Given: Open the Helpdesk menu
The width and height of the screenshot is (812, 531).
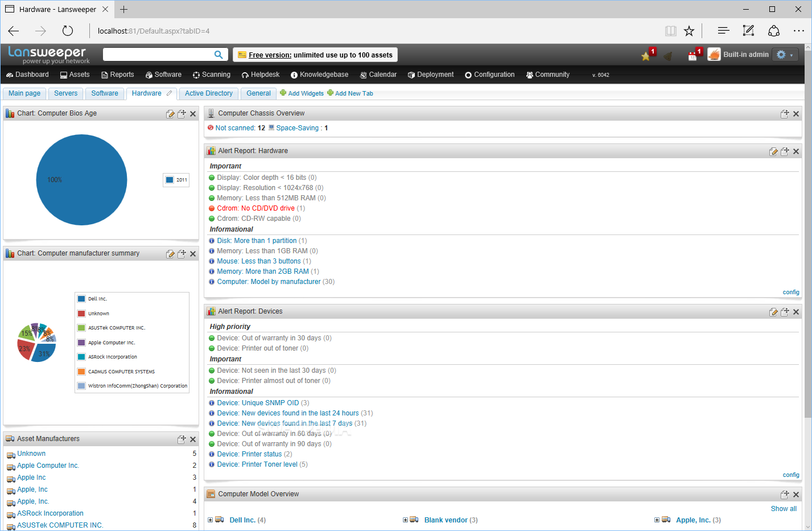Looking at the screenshot, I should 260,75.
